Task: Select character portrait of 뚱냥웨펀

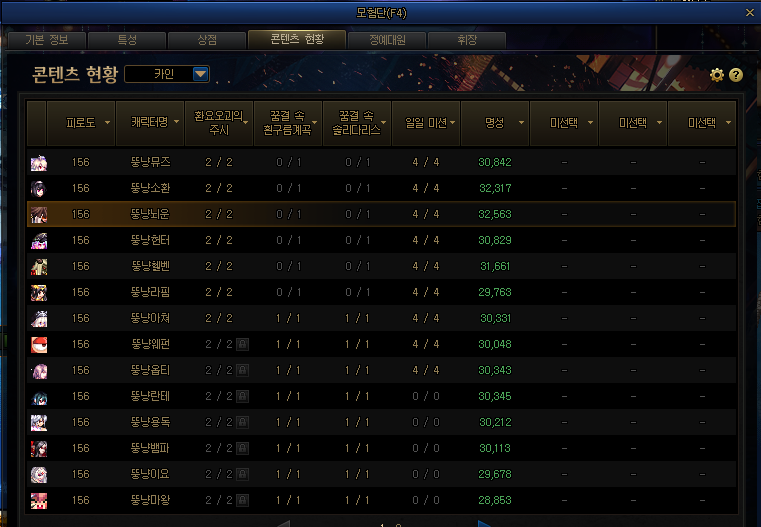Action: coord(39,344)
